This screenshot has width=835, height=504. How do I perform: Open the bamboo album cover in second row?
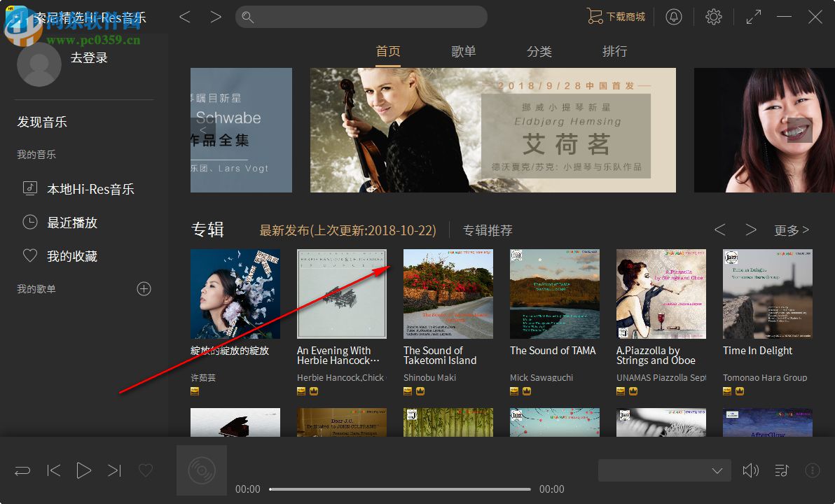click(x=448, y=423)
